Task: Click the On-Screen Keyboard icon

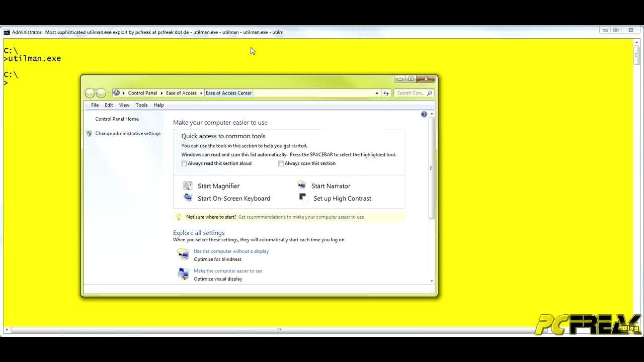Action: point(188,198)
